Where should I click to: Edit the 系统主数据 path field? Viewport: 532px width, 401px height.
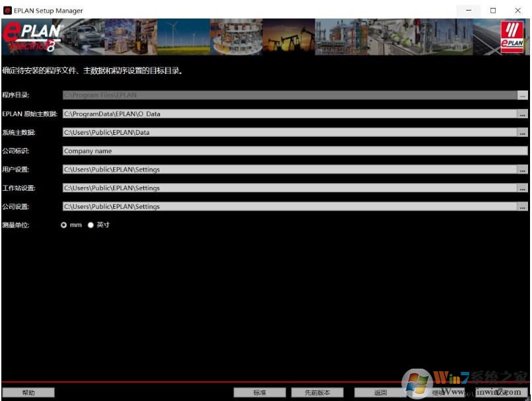pos(289,133)
